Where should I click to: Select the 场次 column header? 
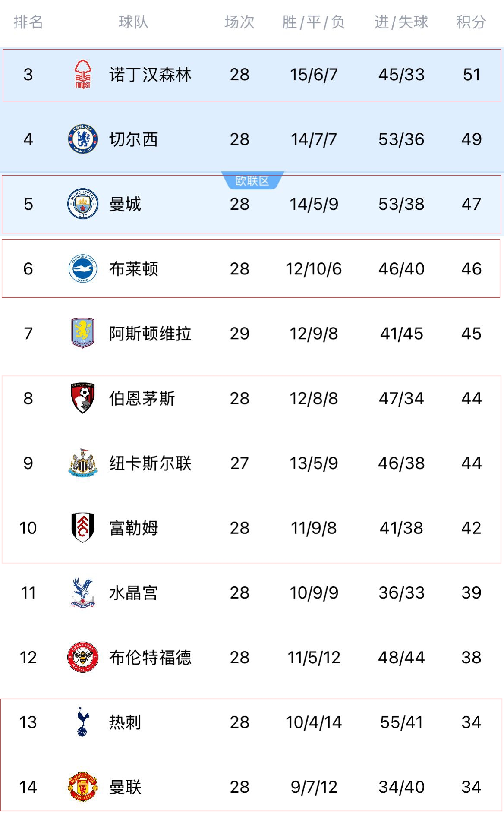click(239, 22)
